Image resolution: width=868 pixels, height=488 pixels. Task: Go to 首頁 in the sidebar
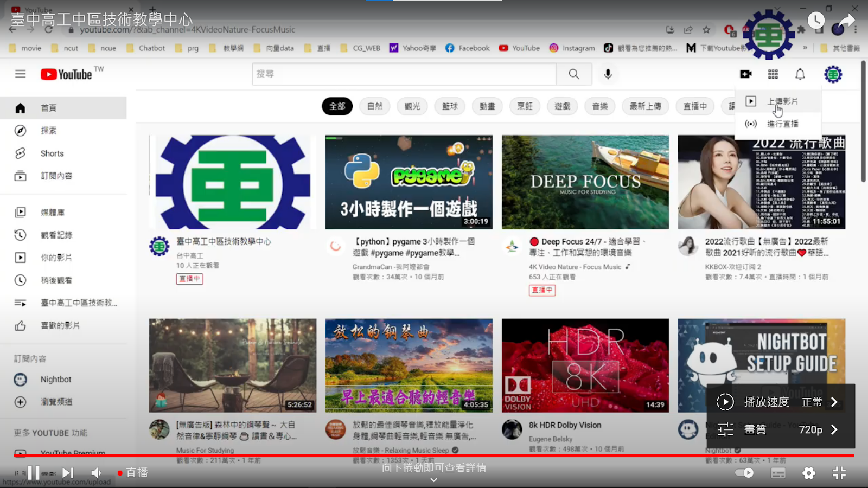click(63, 108)
